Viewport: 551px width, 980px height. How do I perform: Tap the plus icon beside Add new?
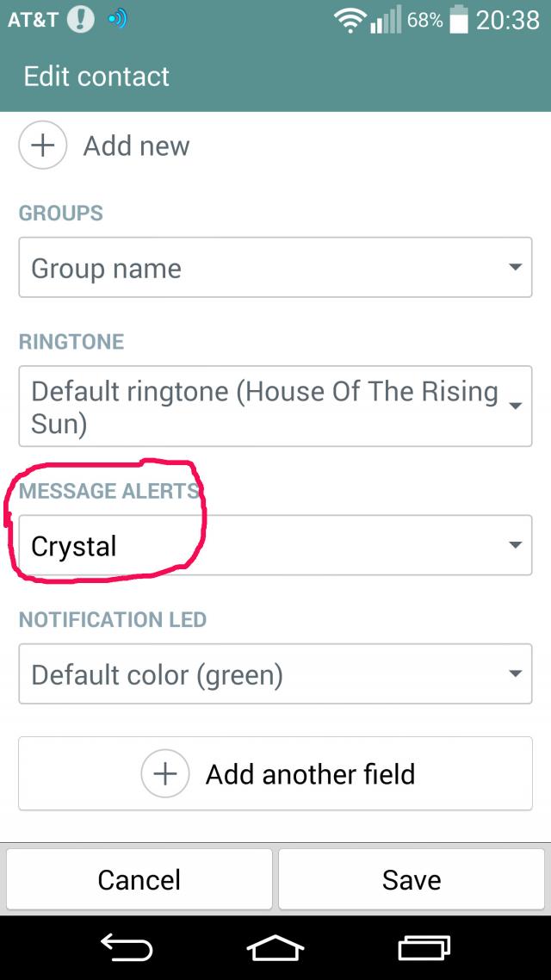(x=42, y=145)
